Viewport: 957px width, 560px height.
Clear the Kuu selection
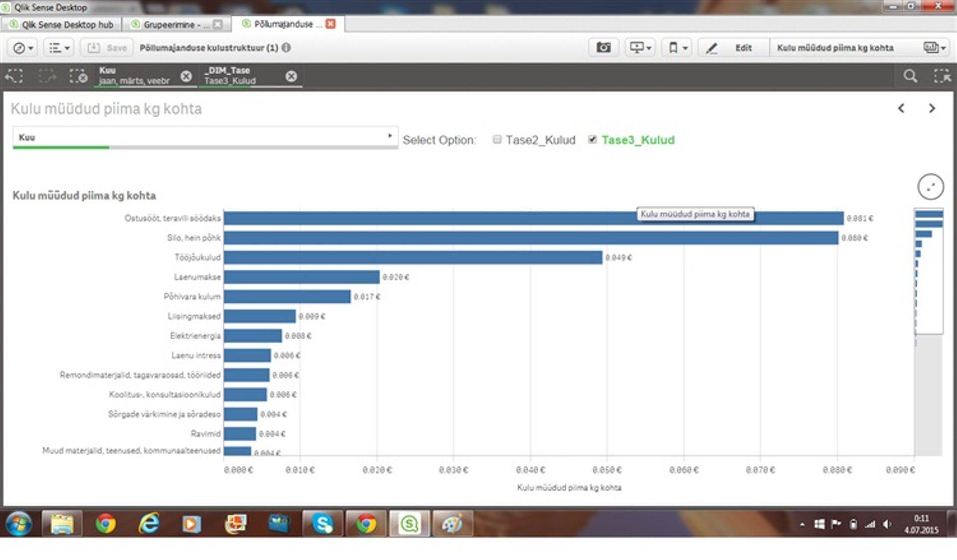coord(186,76)
